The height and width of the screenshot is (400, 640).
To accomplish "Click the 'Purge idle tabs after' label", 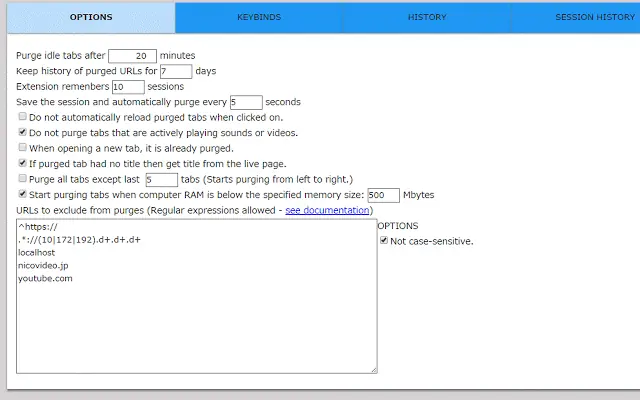I will pos(60,56).
